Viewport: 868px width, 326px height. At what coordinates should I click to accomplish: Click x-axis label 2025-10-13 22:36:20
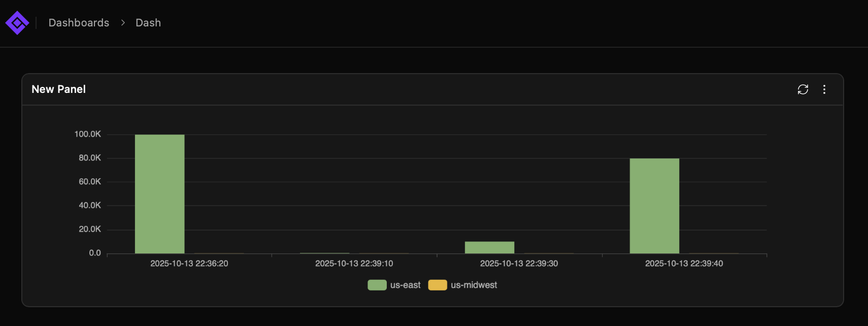tap(189, 264)
